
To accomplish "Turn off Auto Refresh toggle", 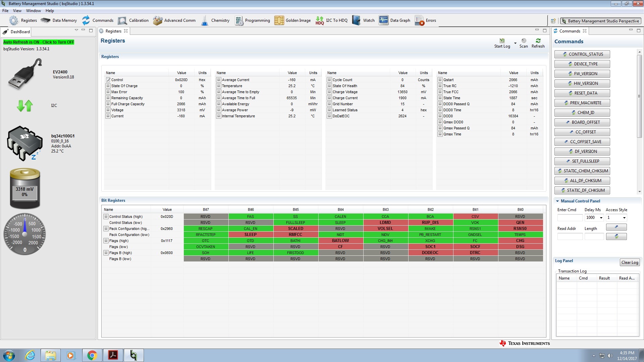I will tap(39, 42).
